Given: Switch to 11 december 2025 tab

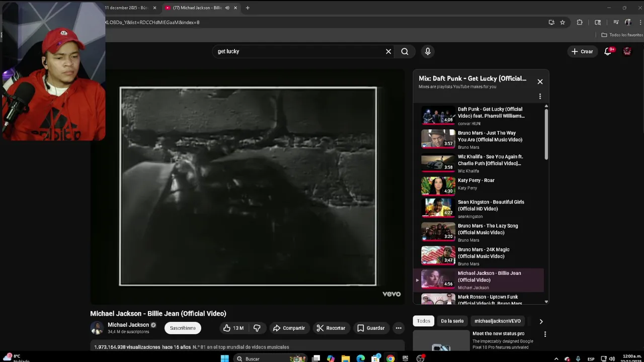Looking at the screenshot, I should pyautogui.click(x=126, y=8).
